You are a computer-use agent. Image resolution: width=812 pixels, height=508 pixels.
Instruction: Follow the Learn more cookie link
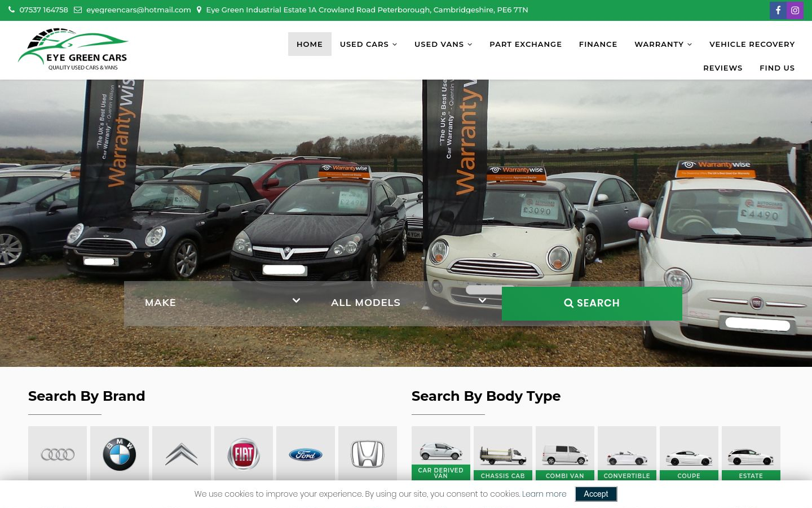[x=544, y=494]
